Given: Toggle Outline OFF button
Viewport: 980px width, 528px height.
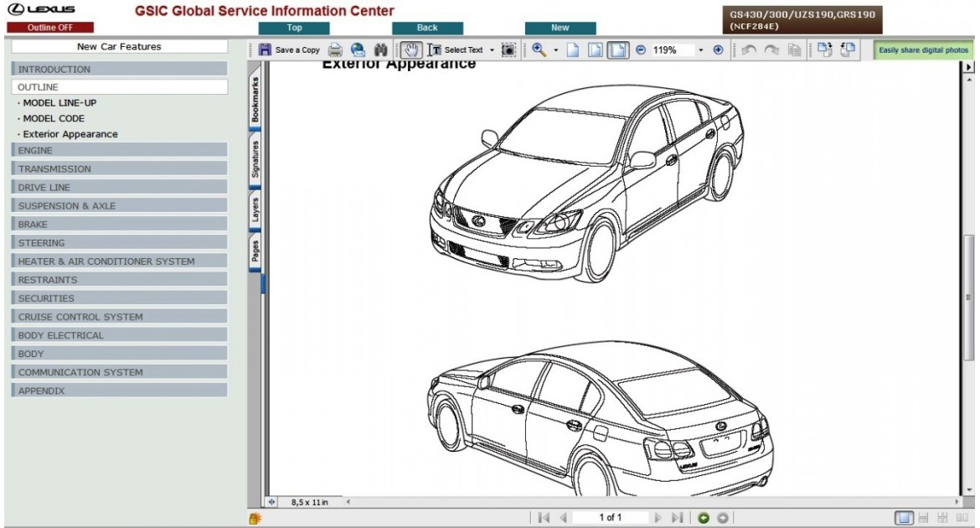Looking at the screenshot, I should (50, 28).
